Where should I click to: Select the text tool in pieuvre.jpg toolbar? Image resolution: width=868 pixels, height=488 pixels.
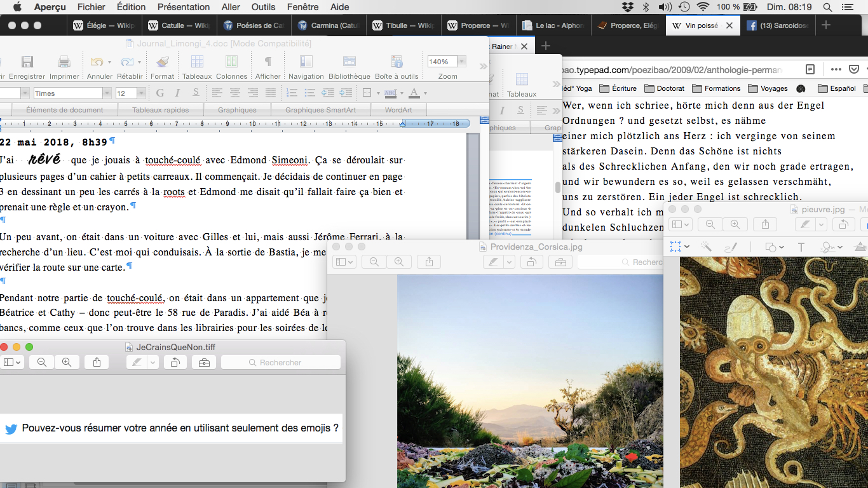tap(801, 247)
